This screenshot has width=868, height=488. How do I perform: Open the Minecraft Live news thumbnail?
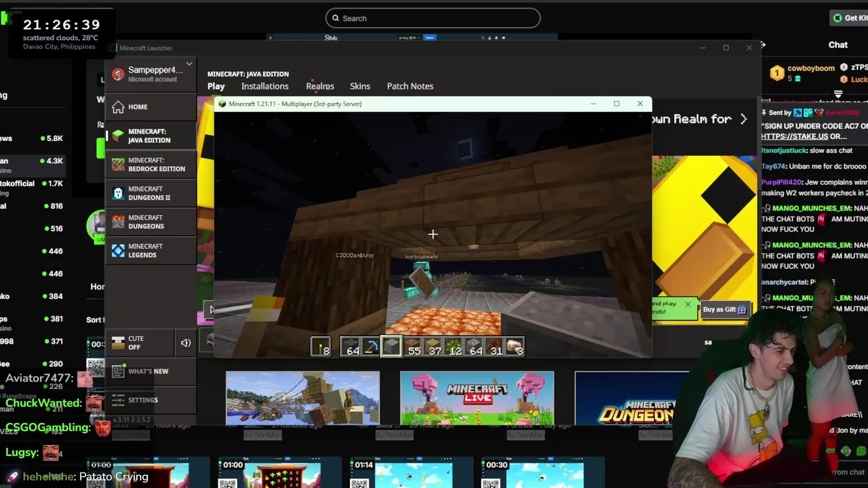click(x=477, y=398)
